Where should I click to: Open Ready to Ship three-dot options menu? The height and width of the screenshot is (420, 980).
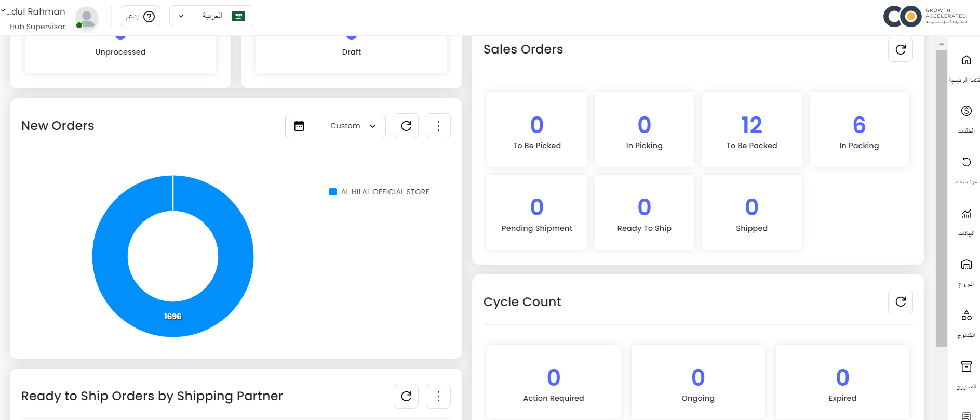click(438, 396)
